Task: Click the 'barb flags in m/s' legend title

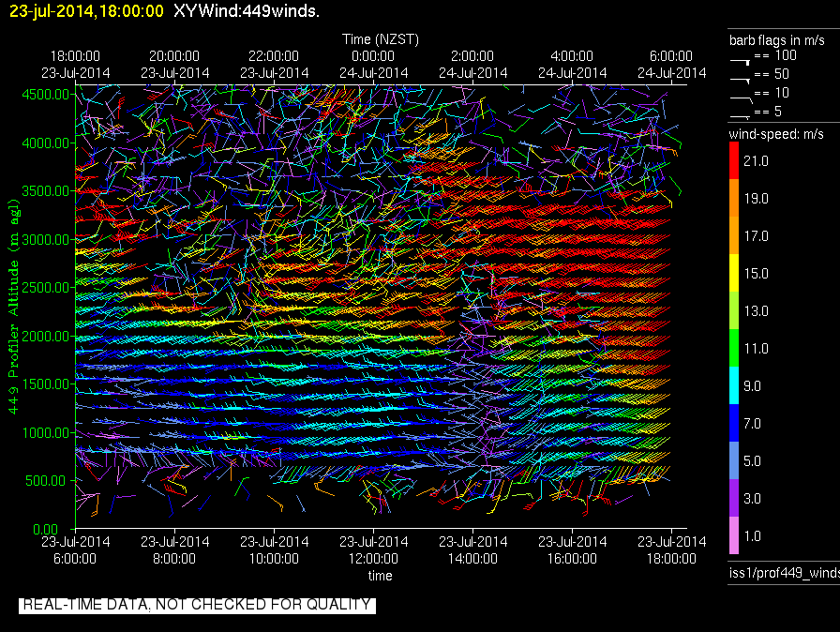Action: tap(776, 40)
